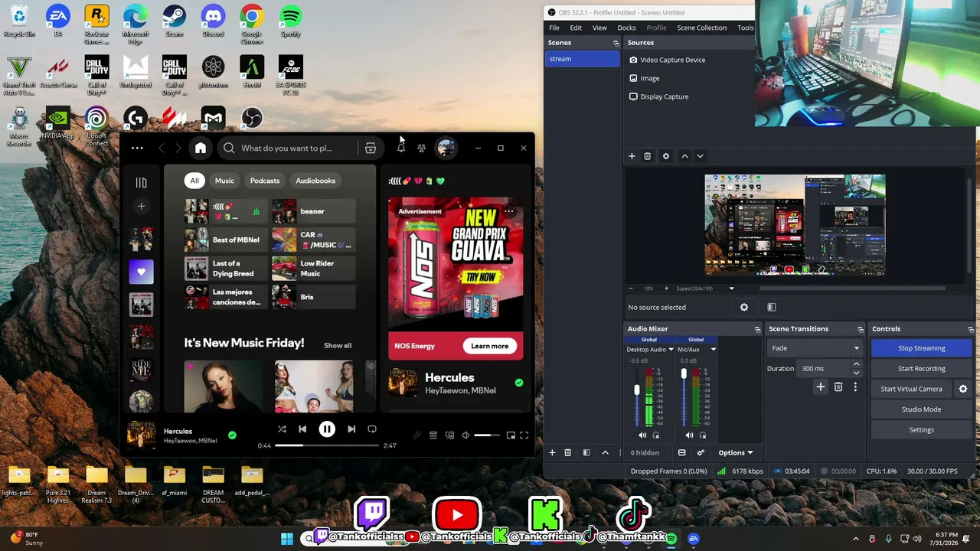The height and width of the screenshot is (551, 980).
Task: Add a new source in OBS
Action: [632, 156]
